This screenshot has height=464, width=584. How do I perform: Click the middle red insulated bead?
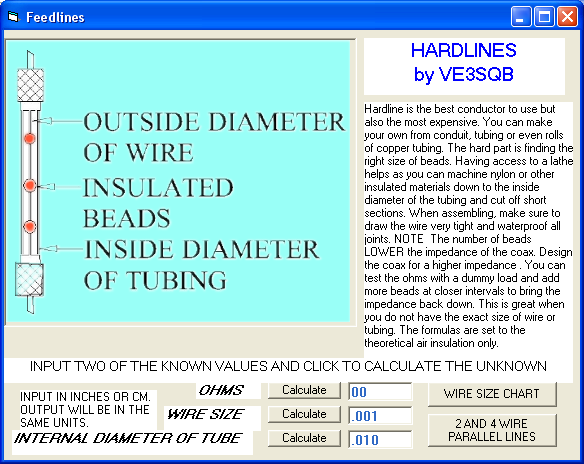pyautogui.click(x=30, y=185)
